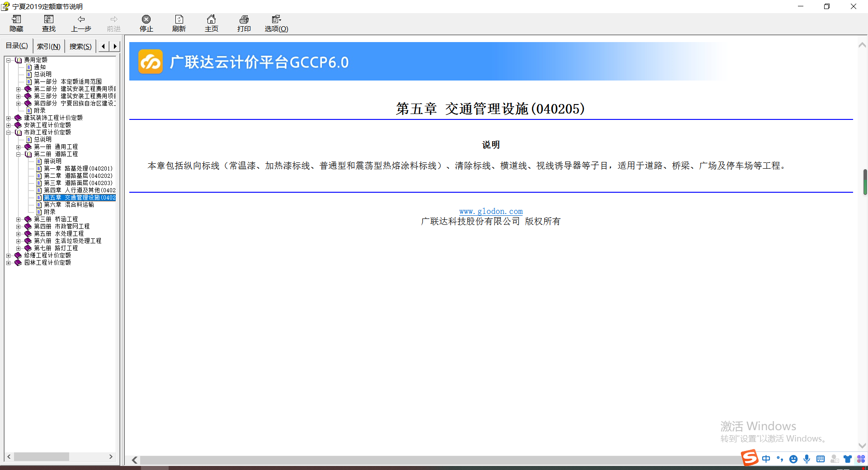This screenshot has height=470, width=868.
Task: Click the microphone voice input icon
Action: point(807,459)
